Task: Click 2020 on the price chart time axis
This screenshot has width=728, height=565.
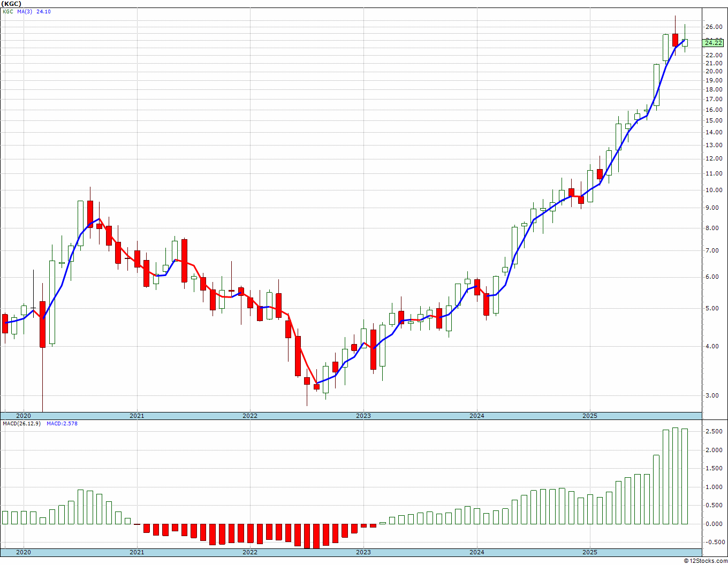Action: [24, 416]
